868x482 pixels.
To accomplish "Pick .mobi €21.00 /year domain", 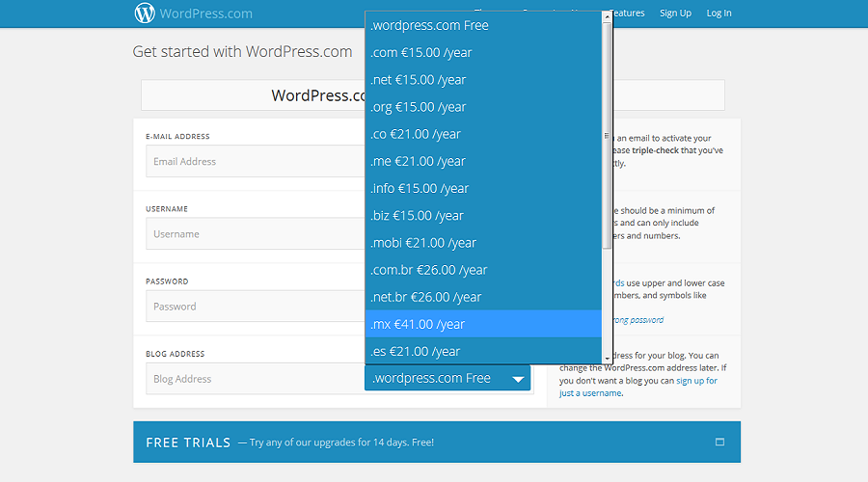I will 483,242.
